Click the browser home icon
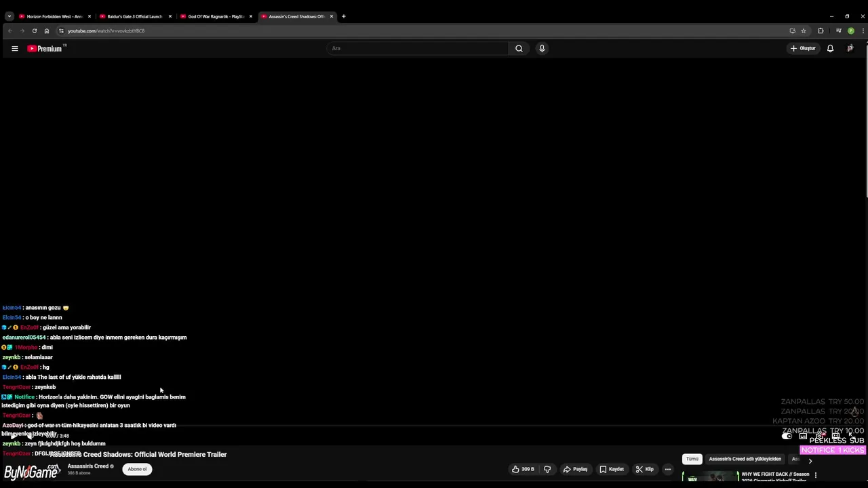868x488 pixels. (x=46, y=30)
